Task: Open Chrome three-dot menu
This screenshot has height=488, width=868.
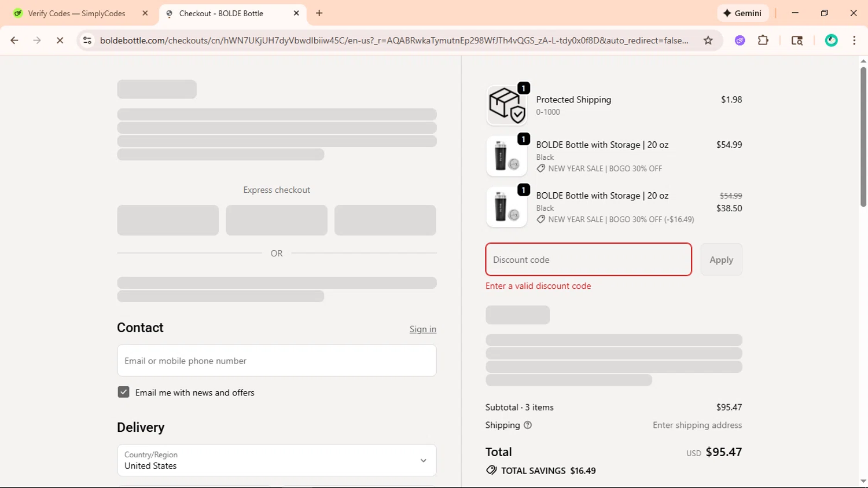Action: [854, 41]
